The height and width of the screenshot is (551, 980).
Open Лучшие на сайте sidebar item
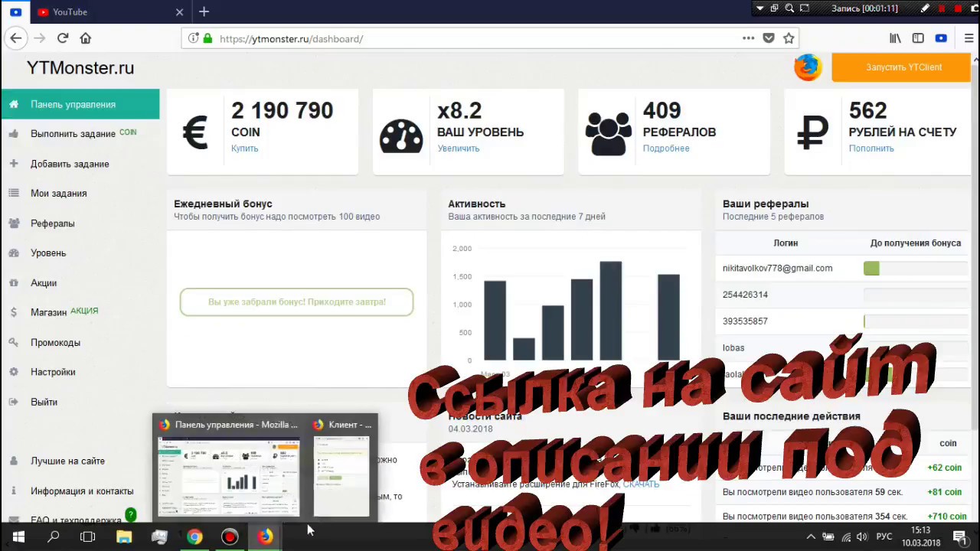click(80, 461)
